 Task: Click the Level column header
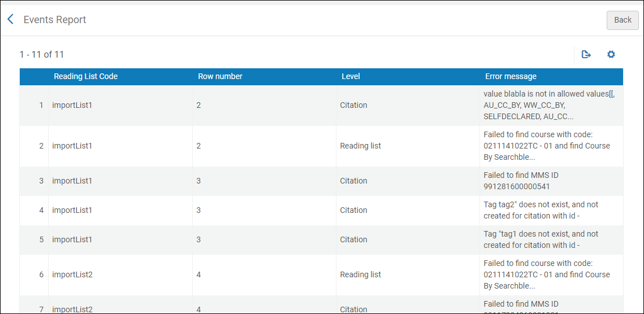coord(351,76)
